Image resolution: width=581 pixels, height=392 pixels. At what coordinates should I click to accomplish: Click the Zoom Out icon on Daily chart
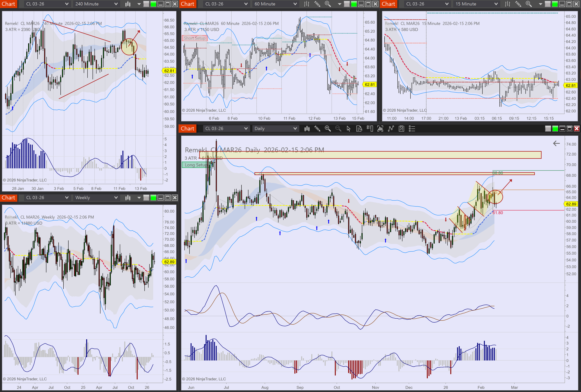338,129
